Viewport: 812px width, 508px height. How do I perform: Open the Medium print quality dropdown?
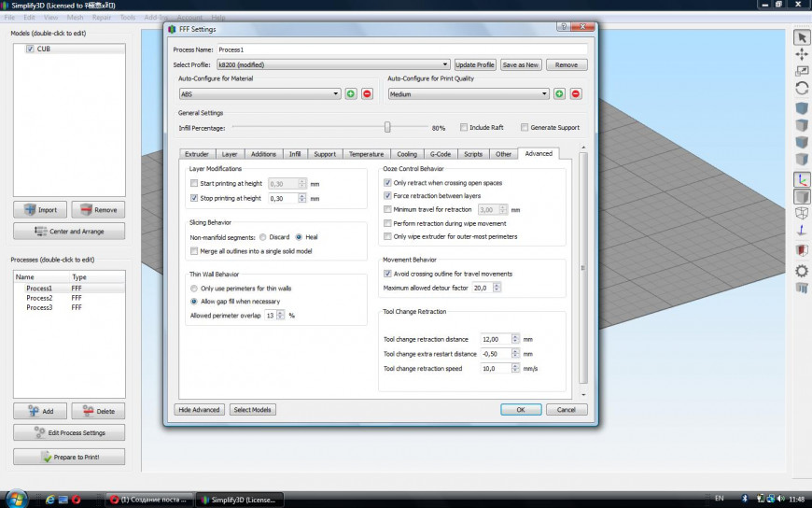tap(469, 93)
